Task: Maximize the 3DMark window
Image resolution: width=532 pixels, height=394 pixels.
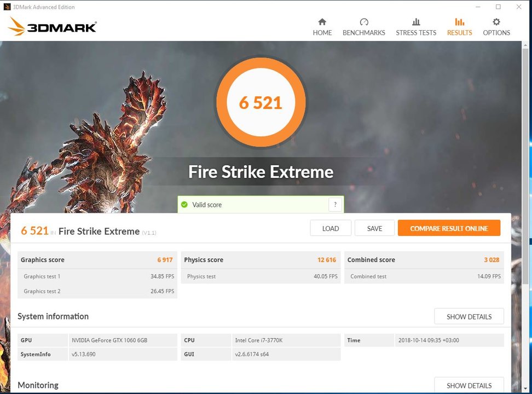Action: [498, 7]
